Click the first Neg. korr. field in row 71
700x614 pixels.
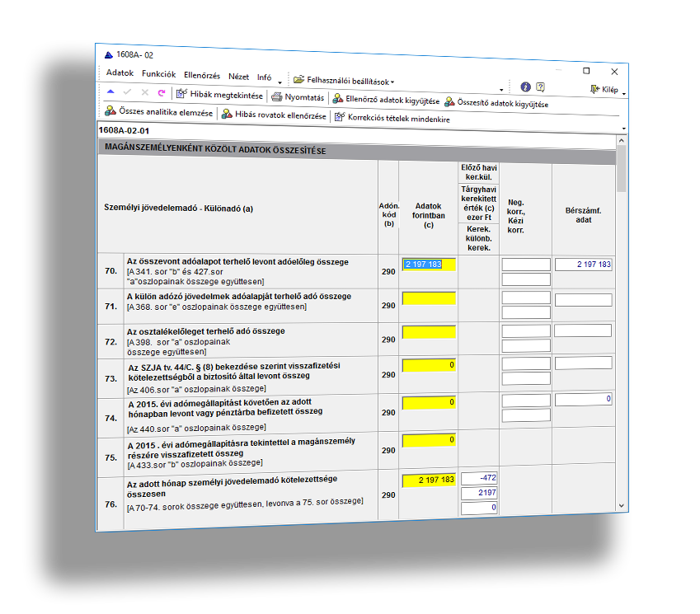526,298
